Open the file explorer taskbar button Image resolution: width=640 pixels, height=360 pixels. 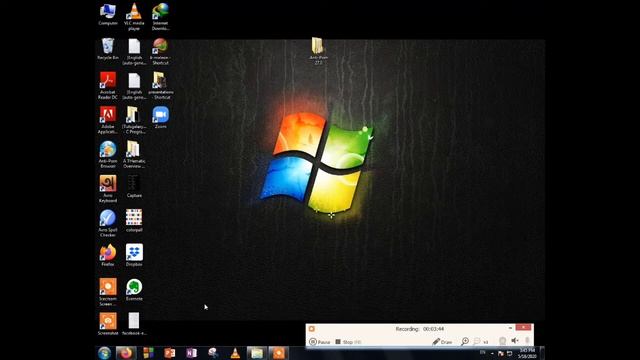click(257, 353)
